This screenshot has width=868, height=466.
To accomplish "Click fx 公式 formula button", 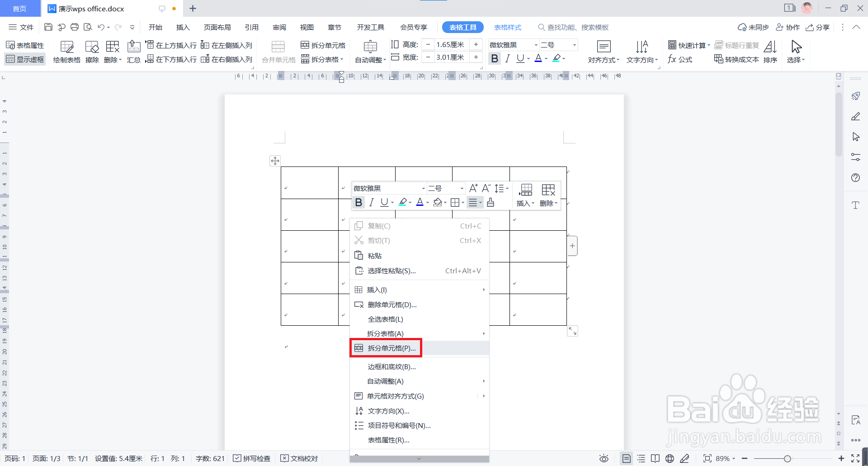I will point(680,59).
